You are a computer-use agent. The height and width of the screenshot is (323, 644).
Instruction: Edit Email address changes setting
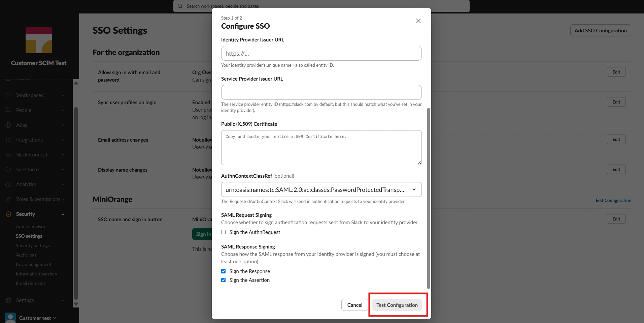click(616, 139)
